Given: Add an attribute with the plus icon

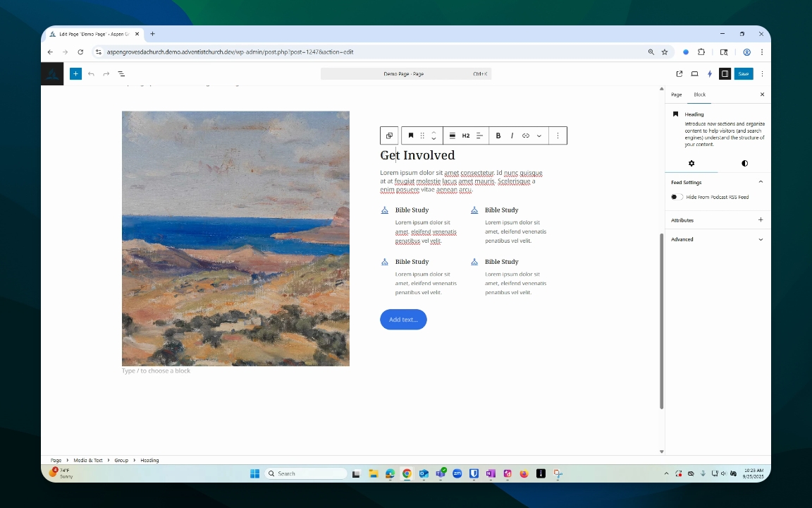Looking at the screenshot, I should pyautogui.click(x=761, y=220).
